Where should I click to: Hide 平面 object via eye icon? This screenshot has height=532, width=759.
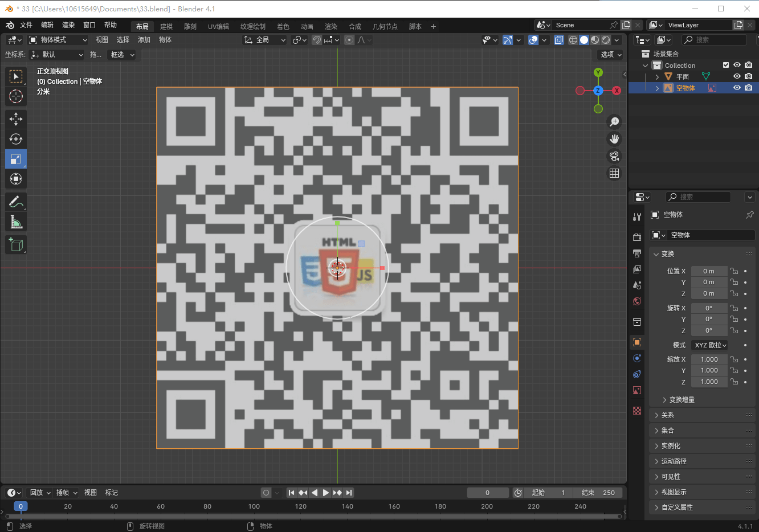coord(737,76)
